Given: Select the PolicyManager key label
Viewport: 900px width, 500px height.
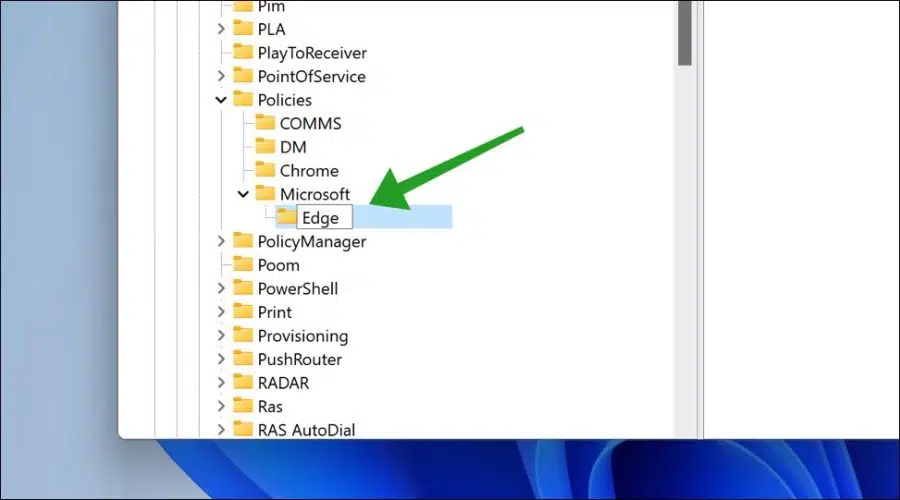Looking at the screenshot, I should (x=312, y=242).
